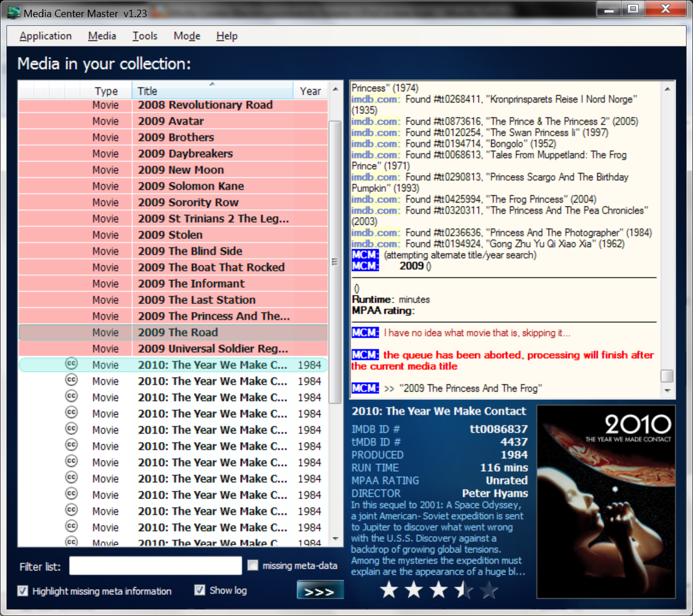Select the 2008 Revolutionary Road row
Screen dimensions: 693x616
(173, 105)
